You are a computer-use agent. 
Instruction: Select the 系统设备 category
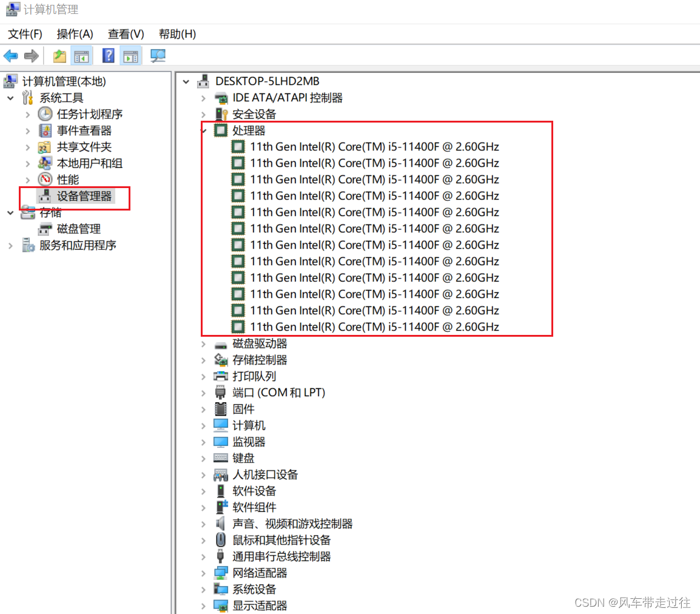click(x=255, y=589)
